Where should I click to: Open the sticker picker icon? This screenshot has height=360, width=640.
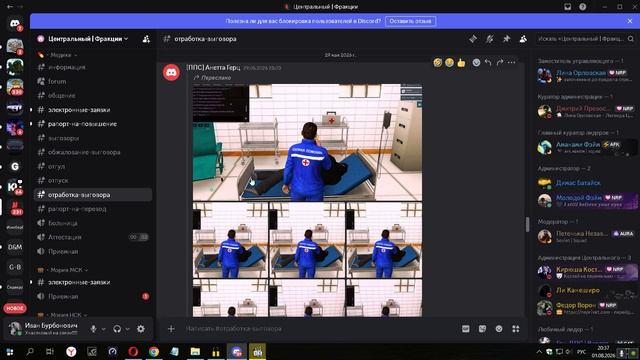click(x=482, y=329)
